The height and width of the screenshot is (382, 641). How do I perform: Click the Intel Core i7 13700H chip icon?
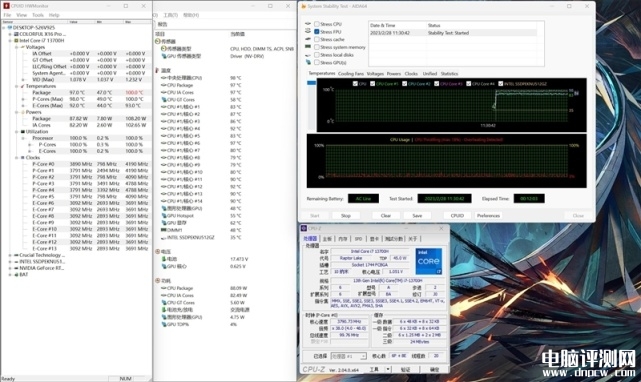coord(16,40)
